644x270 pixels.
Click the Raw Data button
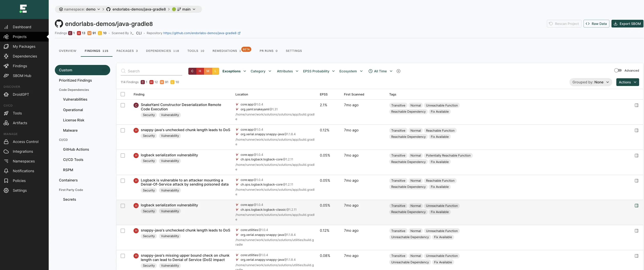596,24
